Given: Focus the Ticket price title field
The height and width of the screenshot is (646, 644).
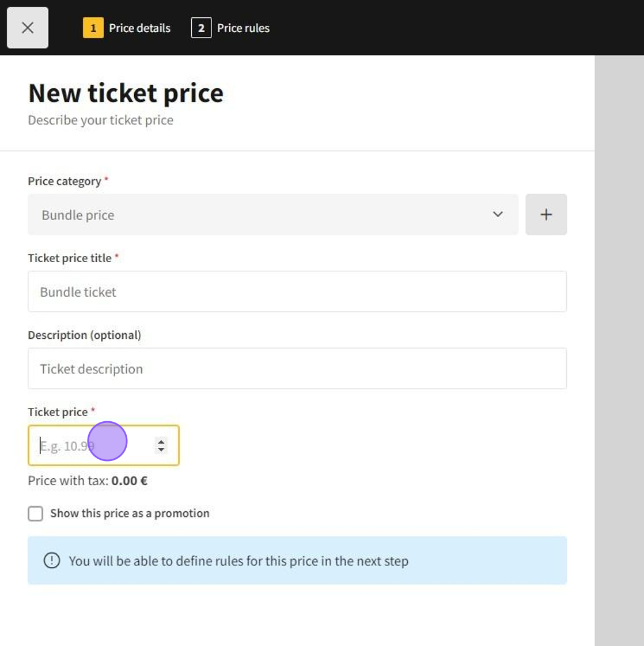Looking at the screenshot, I should point(297,292).
